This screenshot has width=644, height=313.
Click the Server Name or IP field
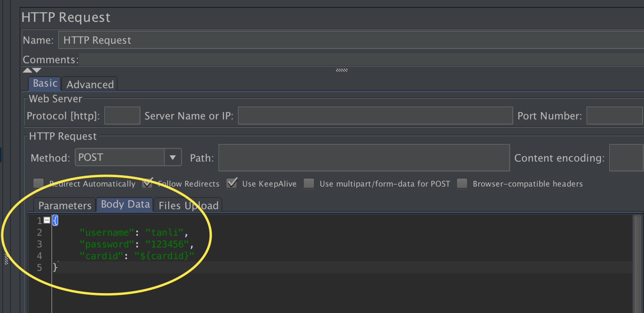click(375, 116)
